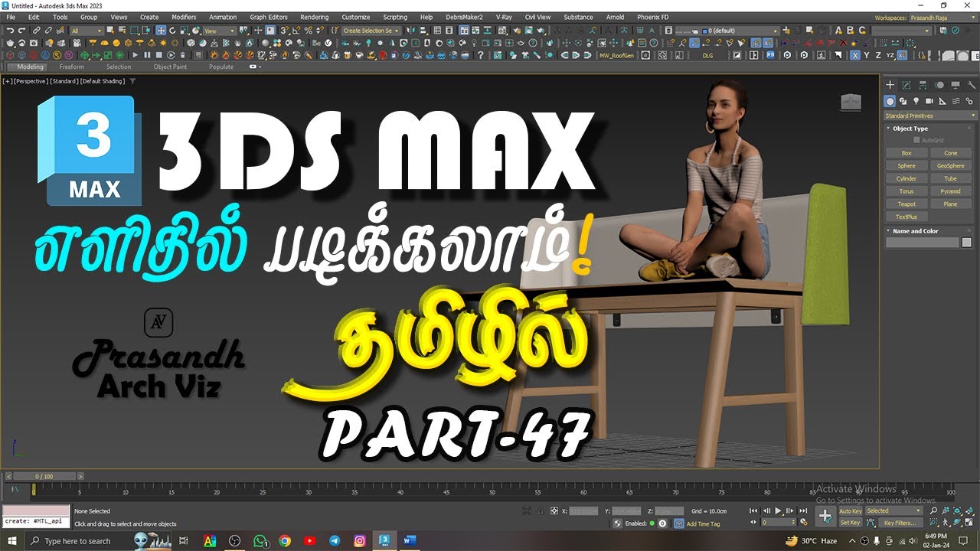Switch to the Freeform ribbon tab
980x551 pixels.
[x=72, y=67]
